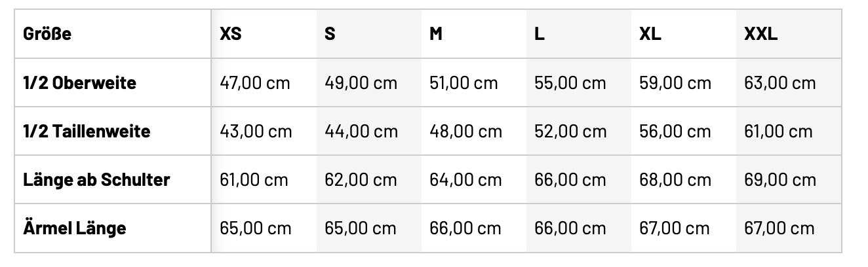
Task: Select the XS column header
Action: [x=231, y=34]
